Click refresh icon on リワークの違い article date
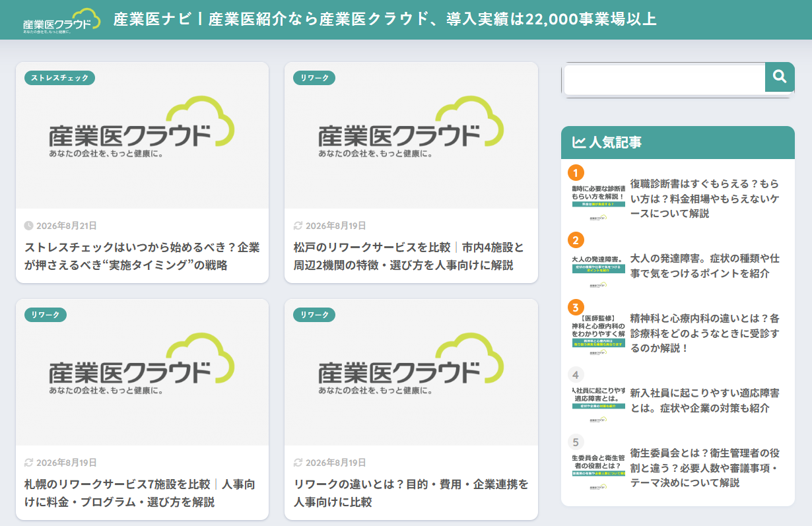812x526 pixels. coord(298,463)
